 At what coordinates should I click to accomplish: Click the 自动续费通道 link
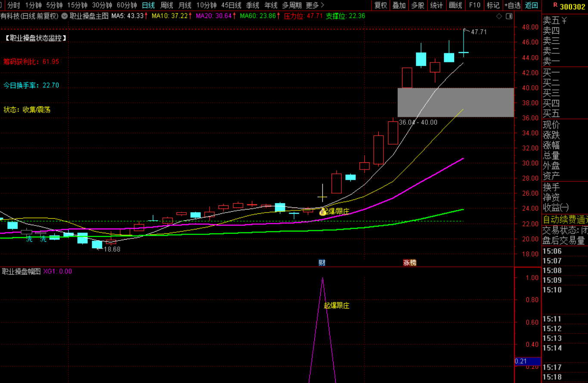coord(565,219)
